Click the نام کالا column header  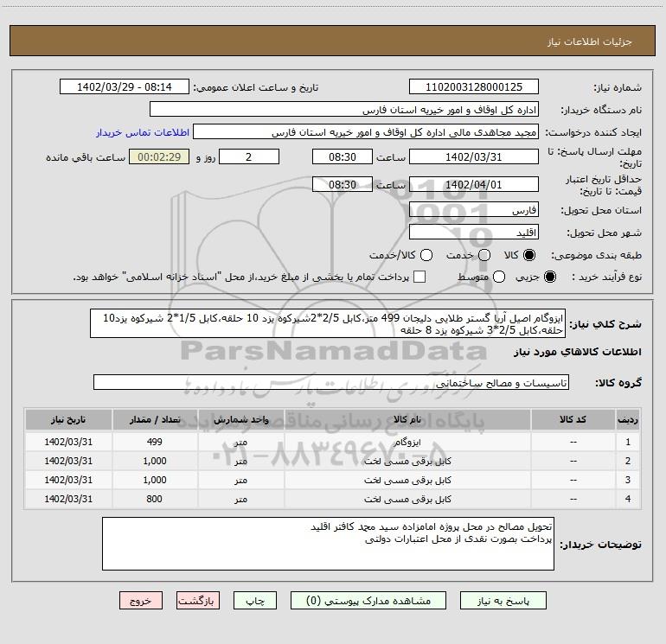pos(407,419)
